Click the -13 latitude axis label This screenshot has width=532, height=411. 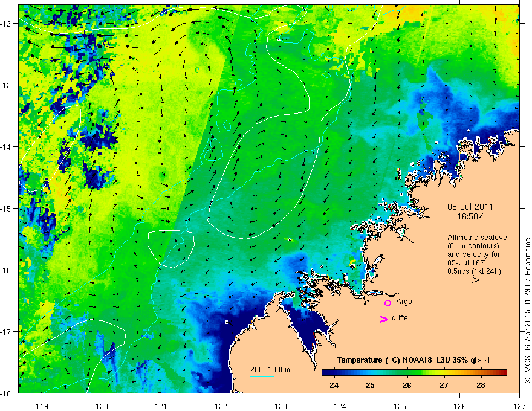pos(7,85)
